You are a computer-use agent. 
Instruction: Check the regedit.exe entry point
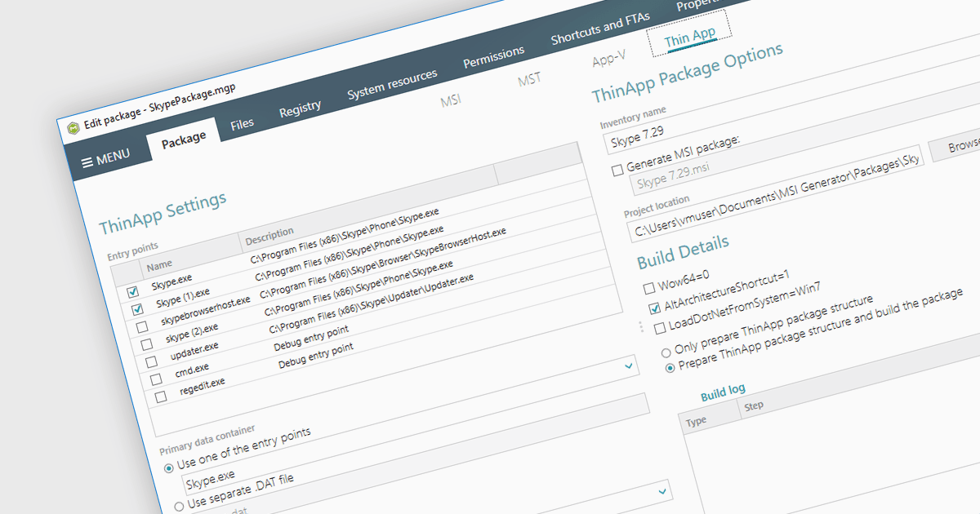point(161,397)
